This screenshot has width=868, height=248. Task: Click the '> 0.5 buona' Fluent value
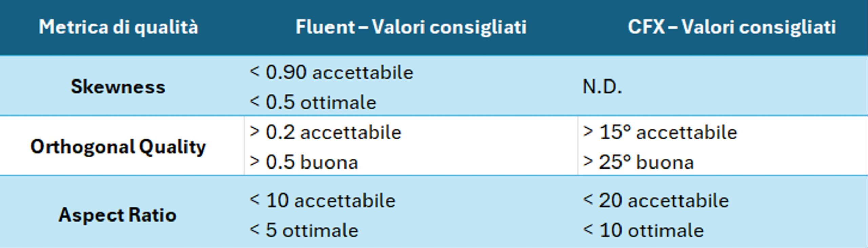pos(303,162)
